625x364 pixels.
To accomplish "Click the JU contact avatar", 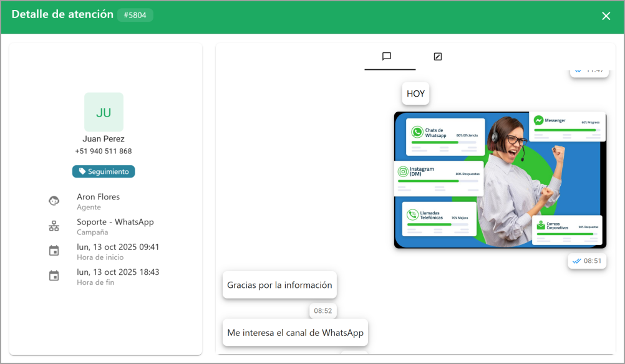I will coord(104,112).
